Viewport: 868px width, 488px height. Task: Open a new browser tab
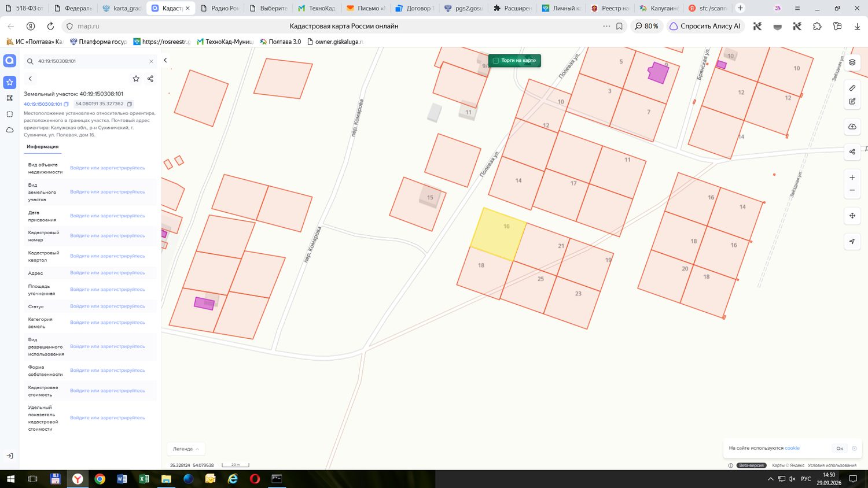pos(740,8)
